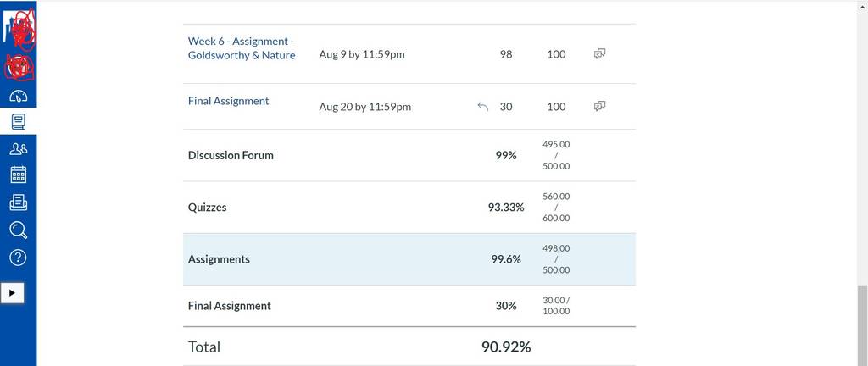The image size is (868, 366).
Task: Click the institution logo at sidebar top
Action: click(19, 26)
